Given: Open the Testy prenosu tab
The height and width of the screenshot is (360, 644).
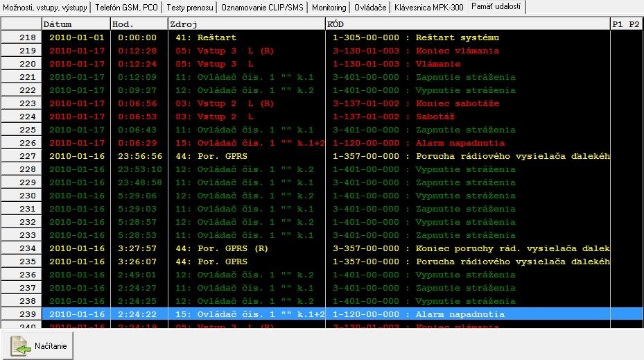Looking at the screenshot, I should [190, 8].
